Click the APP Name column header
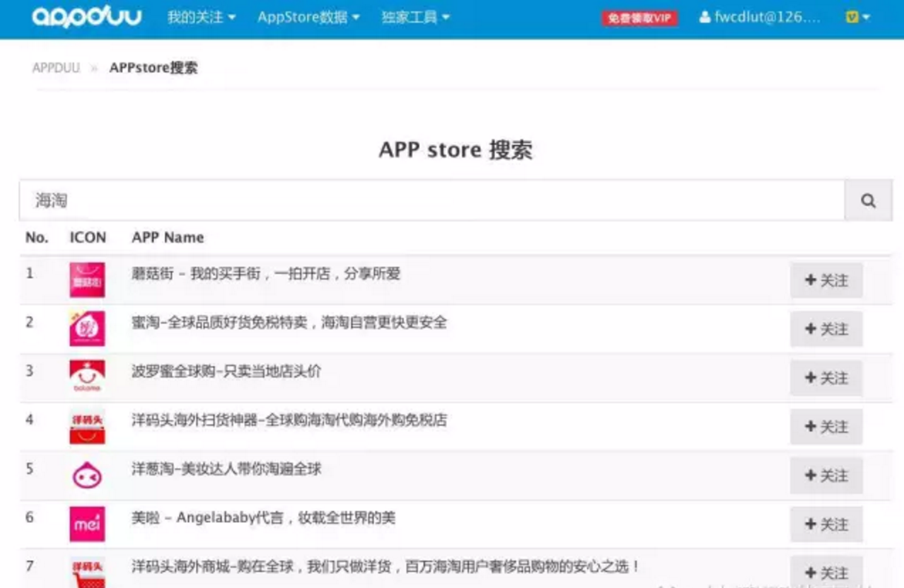 (167, 237)
